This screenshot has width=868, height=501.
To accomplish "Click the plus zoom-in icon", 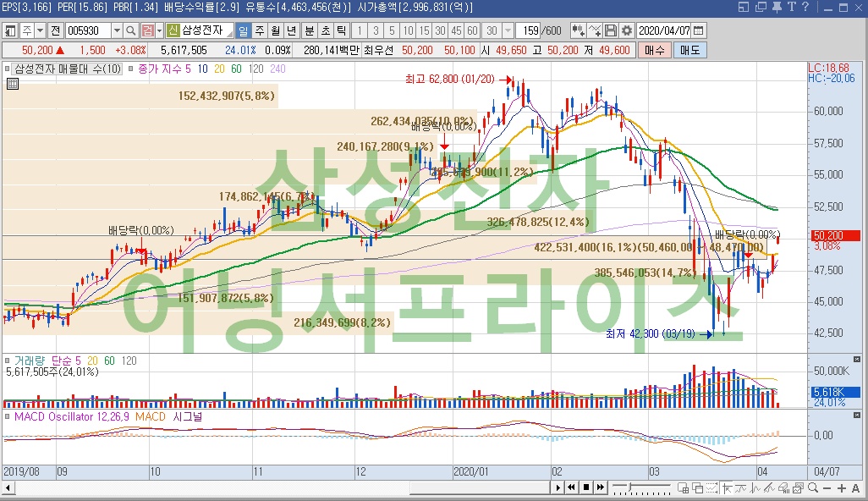I will [x=842, y=488].
